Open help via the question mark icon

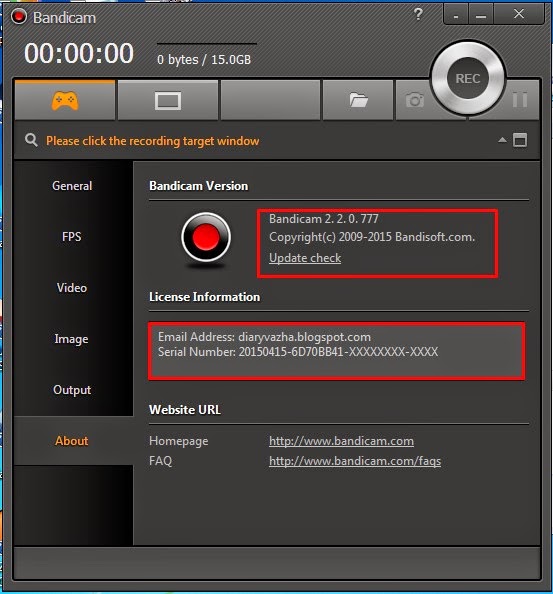tap(418, 14)
